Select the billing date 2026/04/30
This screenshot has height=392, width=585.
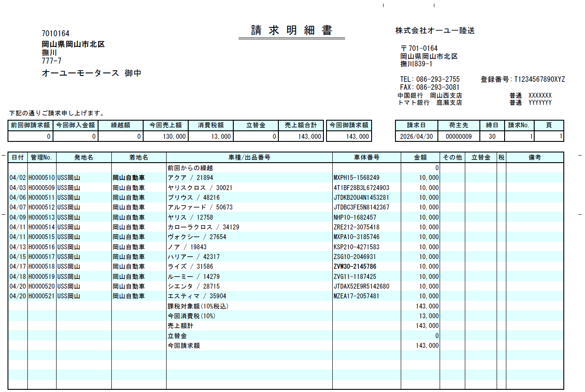416,137
